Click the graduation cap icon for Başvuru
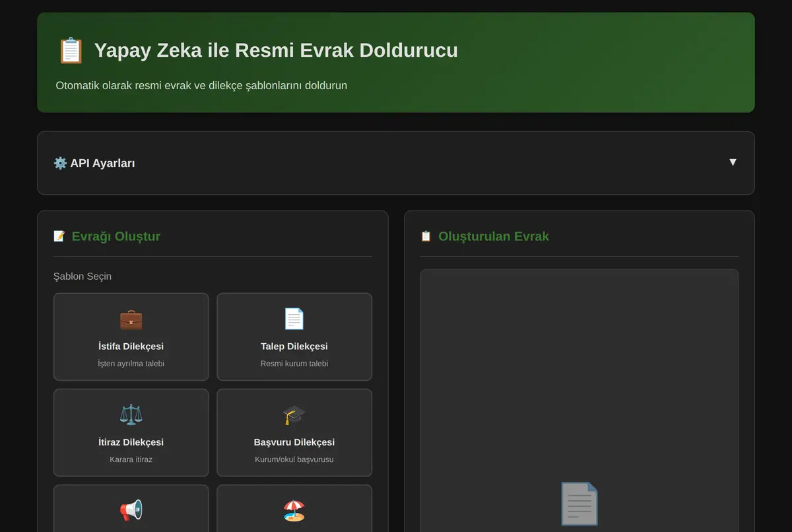Viewport: 792px width, 532px height. pyautogui.click(x=294, y=415)
